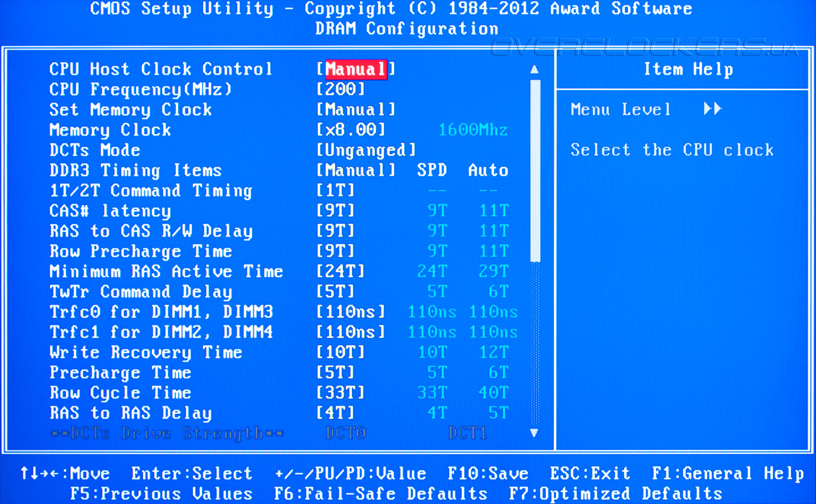The image size is (816, 504).
Task: Select the CPU Host Clock Control Manual value
Action: (x=356, y=69)
